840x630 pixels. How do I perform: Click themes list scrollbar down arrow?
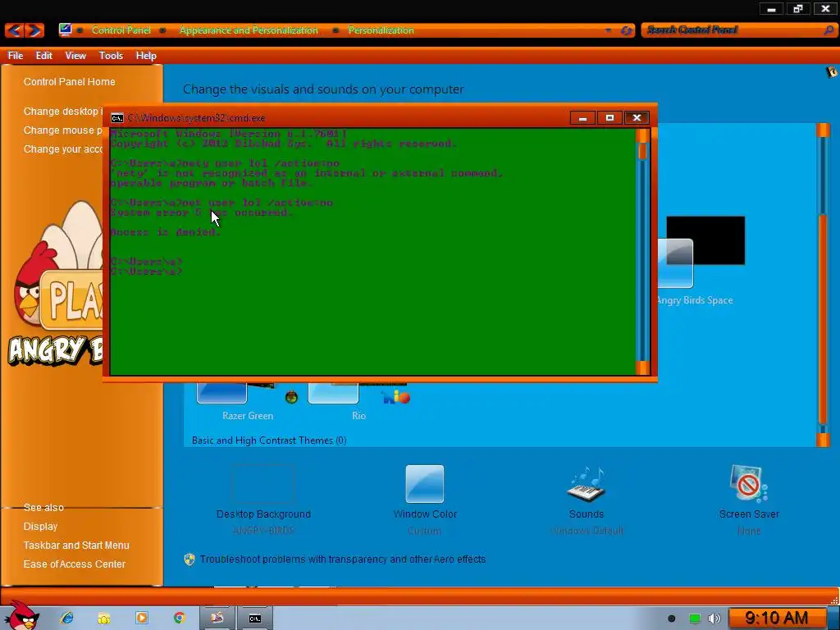[x=823, y=440]
